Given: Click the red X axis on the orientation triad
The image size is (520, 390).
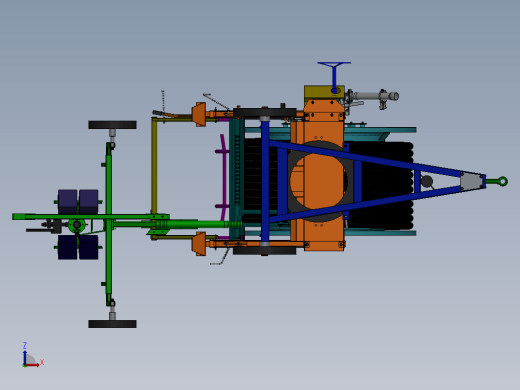Looking at the screenshot, I should [x=32, y=365].
